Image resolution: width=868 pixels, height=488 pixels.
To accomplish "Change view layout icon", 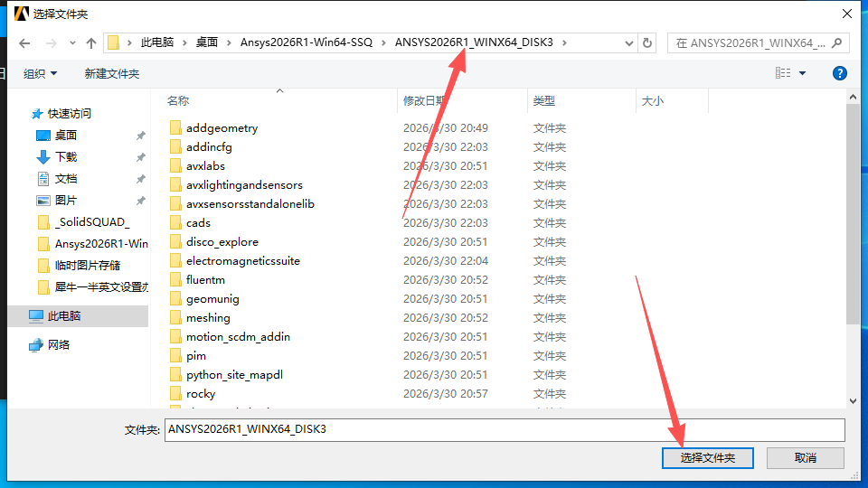I will [783, 73].
